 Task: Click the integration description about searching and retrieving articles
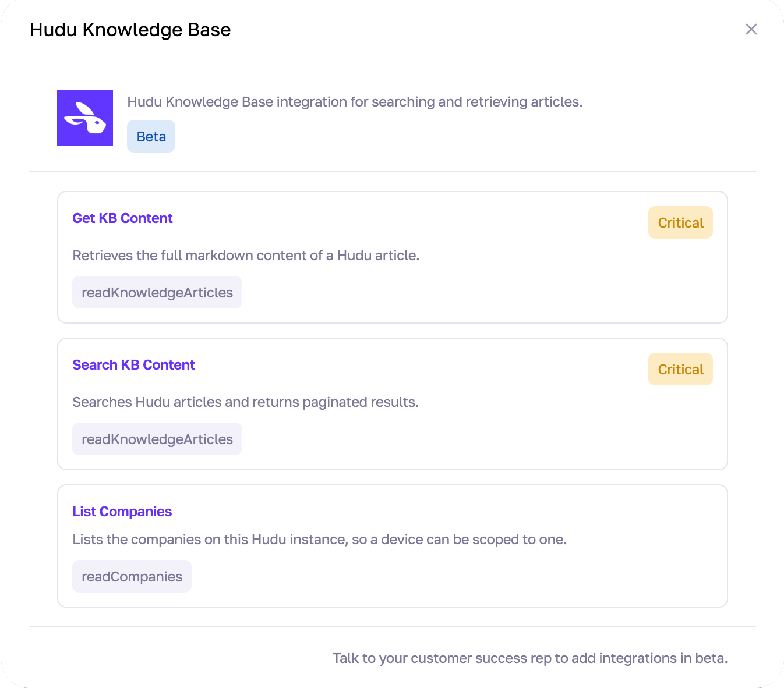coord(355,102)
